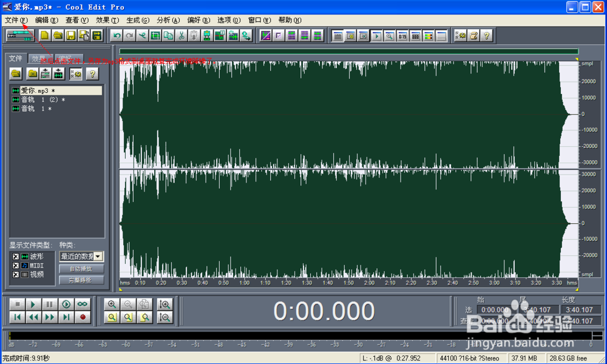
Task: Click the 0:15 time window icon
Action: [x=402, y=36]
